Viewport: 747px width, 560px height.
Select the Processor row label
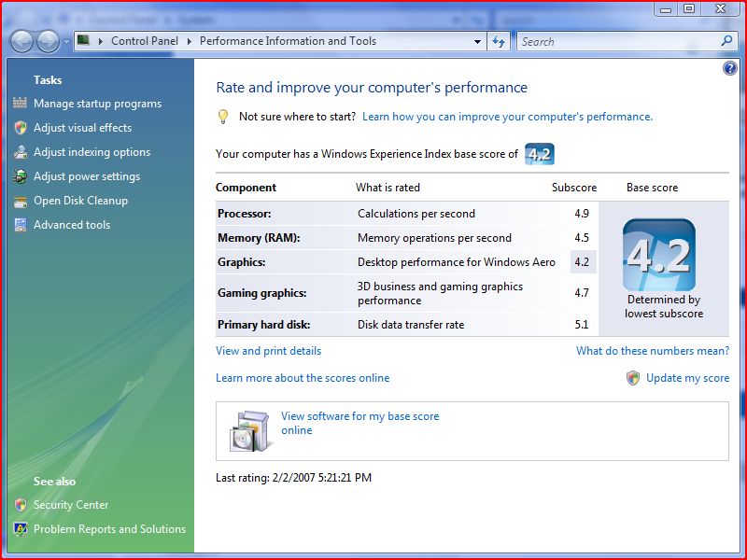coord(244,214)
